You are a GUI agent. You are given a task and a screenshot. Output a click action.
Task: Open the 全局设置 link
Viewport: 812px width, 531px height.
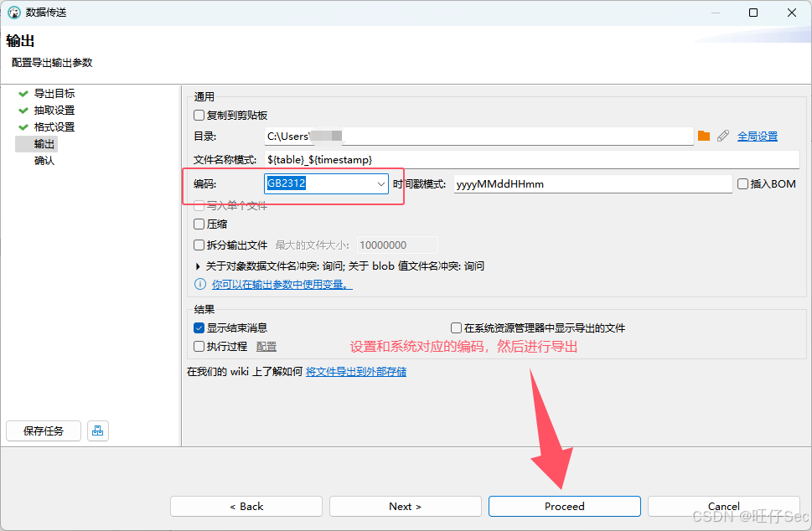pyautogui.click(x=758, y=137)
